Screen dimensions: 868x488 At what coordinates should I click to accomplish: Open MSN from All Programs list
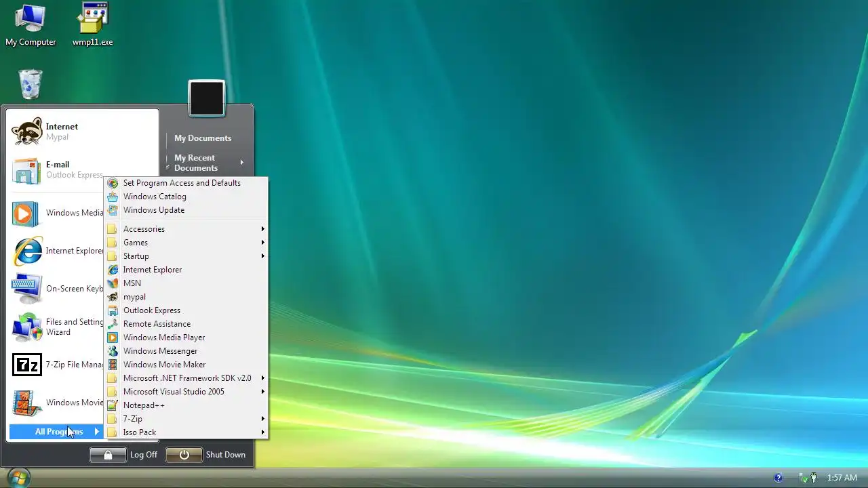[186, 283]
